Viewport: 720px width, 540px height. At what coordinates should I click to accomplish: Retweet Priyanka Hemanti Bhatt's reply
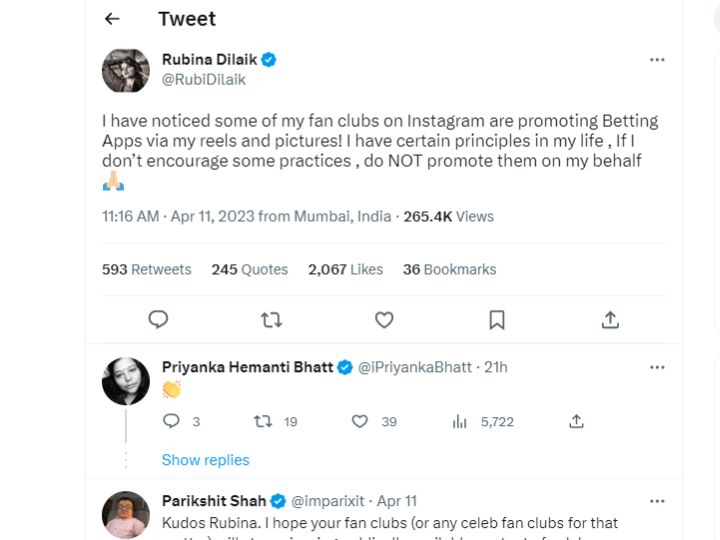[264, 422]
